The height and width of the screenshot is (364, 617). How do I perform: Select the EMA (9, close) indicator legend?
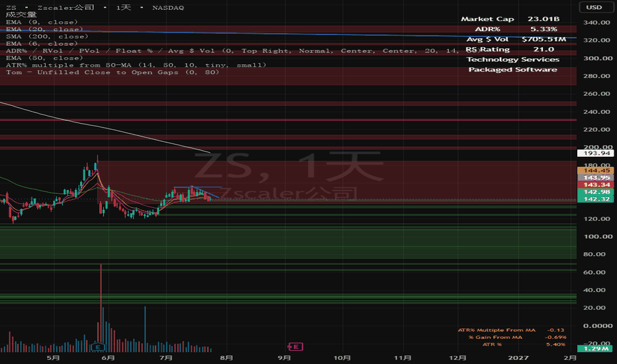[42, 22]
